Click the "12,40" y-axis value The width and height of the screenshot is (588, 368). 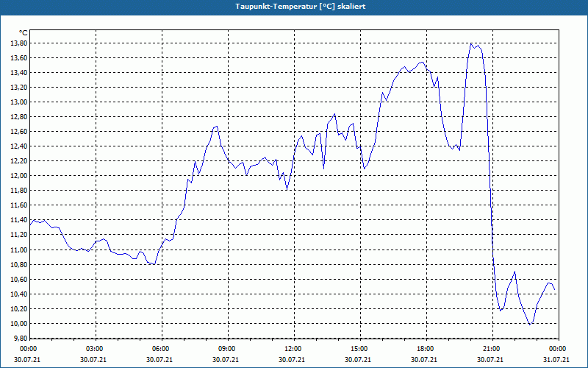(19, 146)
